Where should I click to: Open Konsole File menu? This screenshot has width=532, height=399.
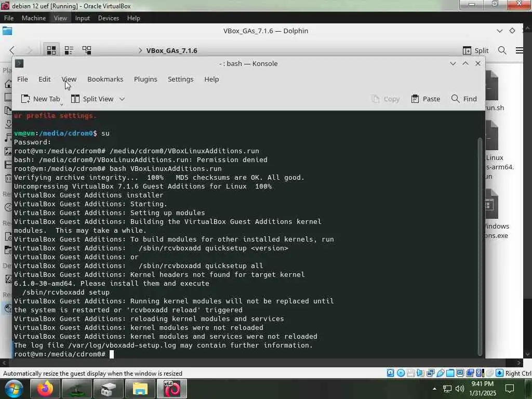[22, 79]
